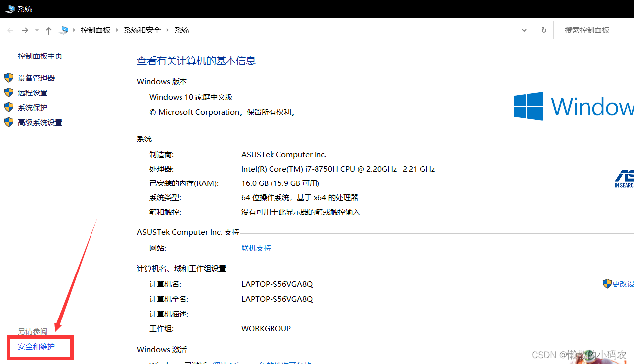Select the processor value Intel Core i7-8750H text
634x364 pixels.
pyautogui.click(x=338, y=169)
